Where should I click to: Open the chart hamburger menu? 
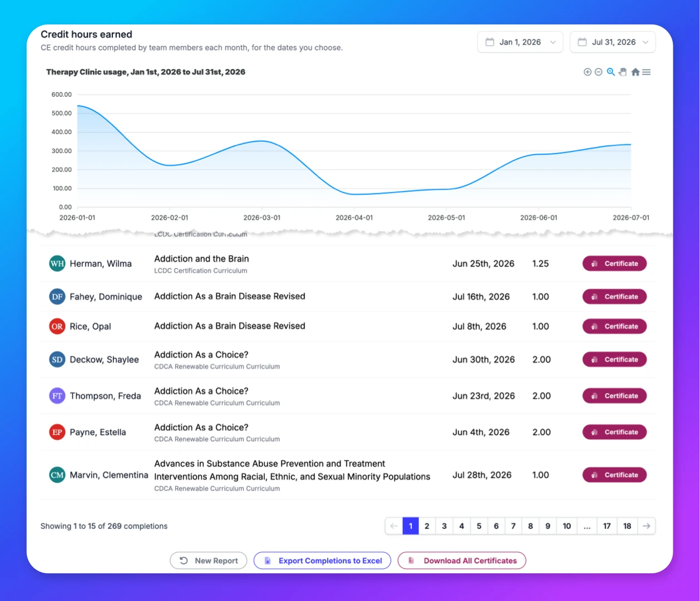tap(647, 72)
